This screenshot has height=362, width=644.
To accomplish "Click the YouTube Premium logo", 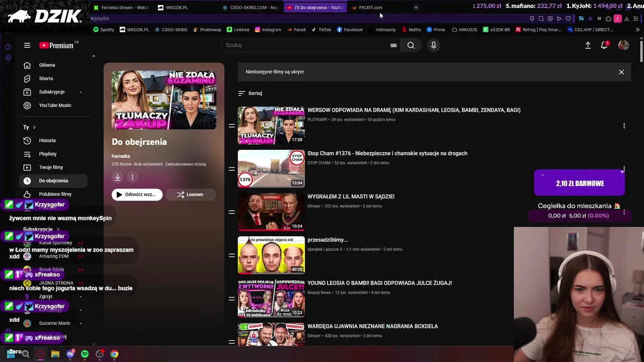I will pos(56,45).
